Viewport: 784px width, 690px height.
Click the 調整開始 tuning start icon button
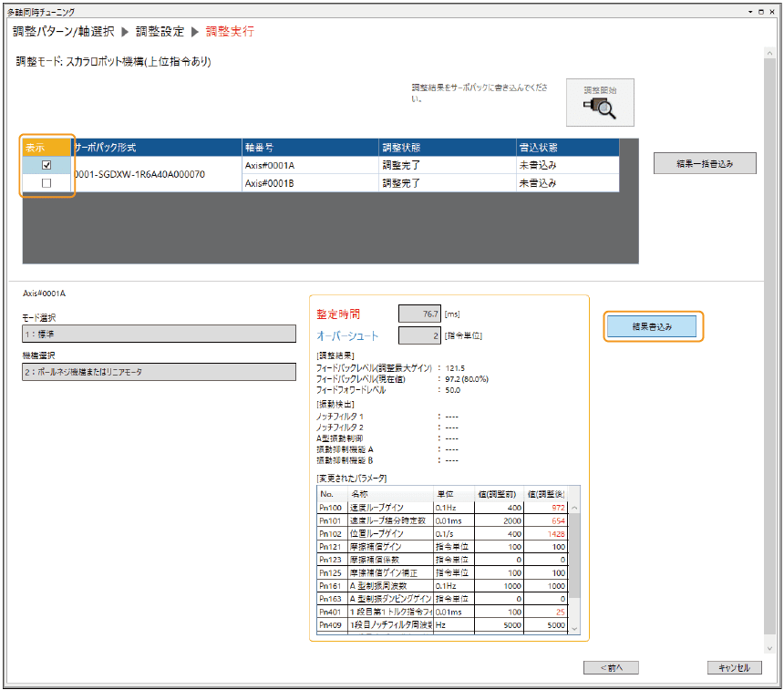pyautogui.click(x=599, y=102)
